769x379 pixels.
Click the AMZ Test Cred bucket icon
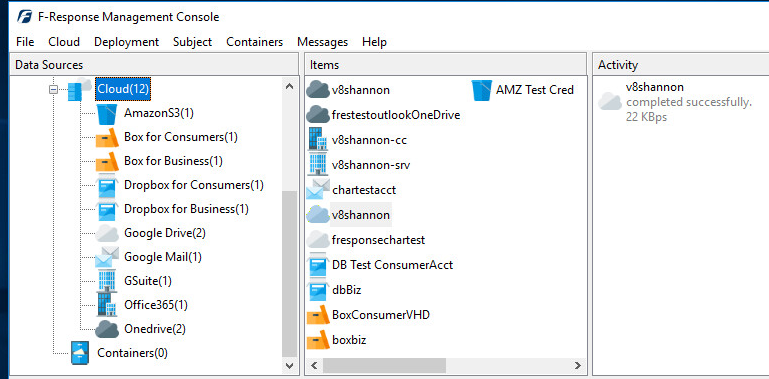coord(481,90)
